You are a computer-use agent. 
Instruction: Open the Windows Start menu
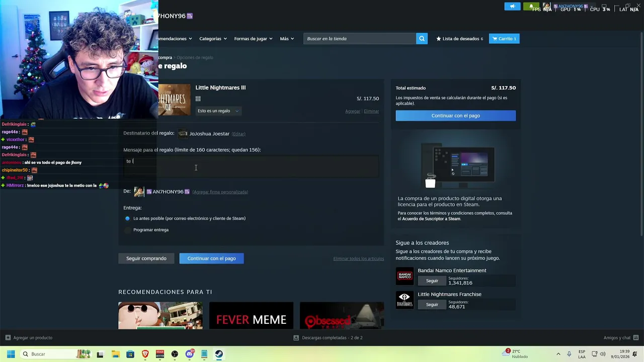11,354
